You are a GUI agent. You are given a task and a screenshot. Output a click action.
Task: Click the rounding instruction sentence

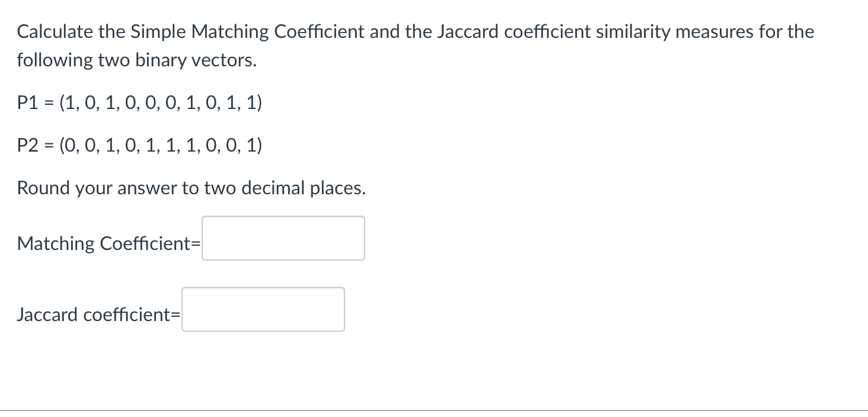pyautogui.click(x=191, y=188)
